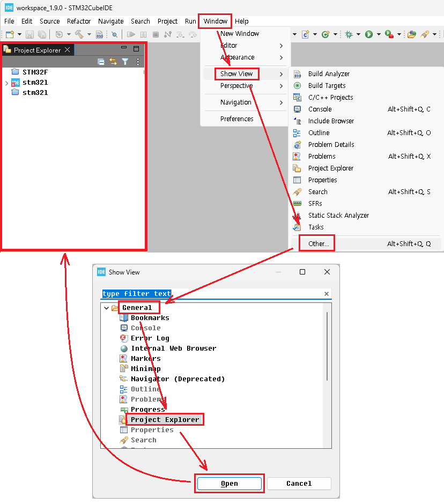Click Collapse All in Project Explorer
The image size is (444, 504).
(101, 62)
